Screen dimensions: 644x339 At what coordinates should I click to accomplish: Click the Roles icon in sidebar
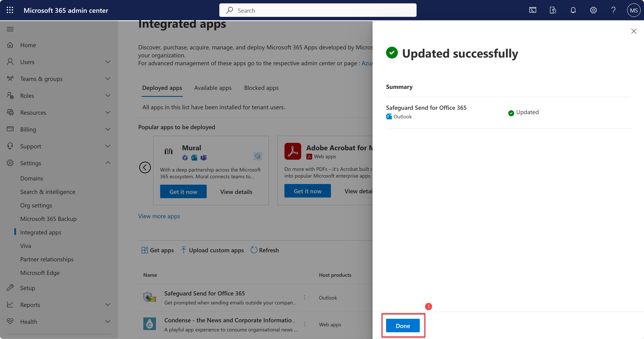click(10, 95)
